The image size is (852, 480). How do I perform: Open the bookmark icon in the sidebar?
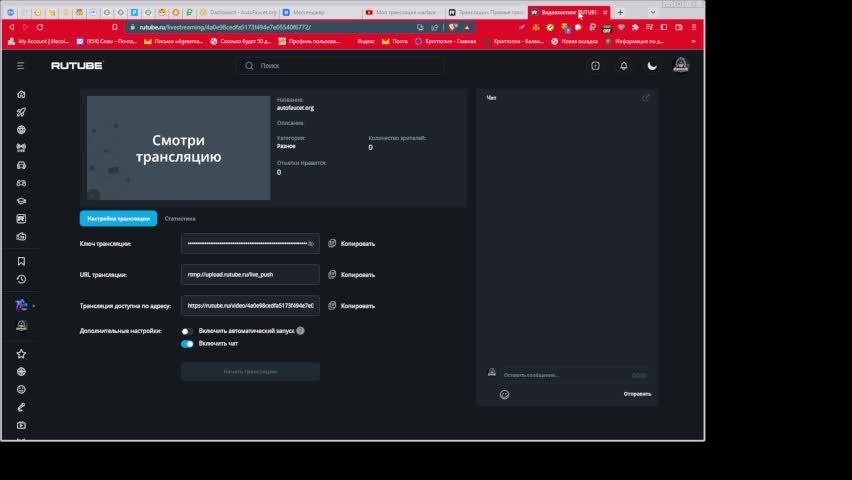tap(21, 261)
